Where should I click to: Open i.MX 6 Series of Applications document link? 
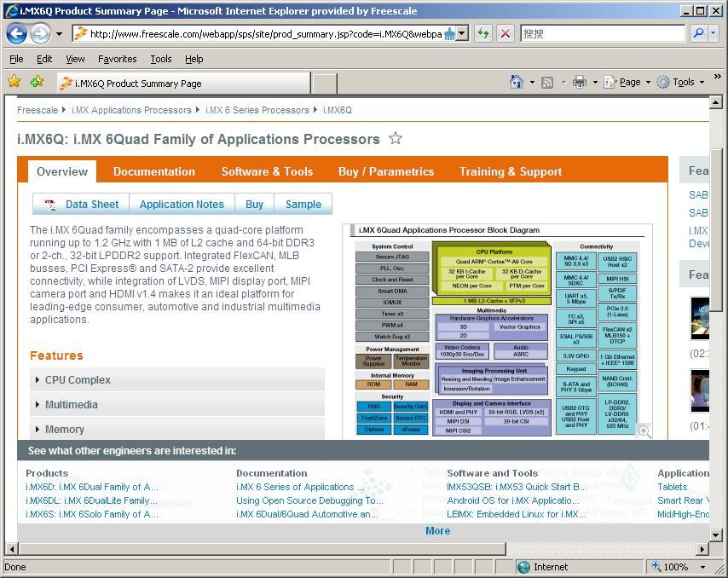pyautogui.click(x=300, y=487)
